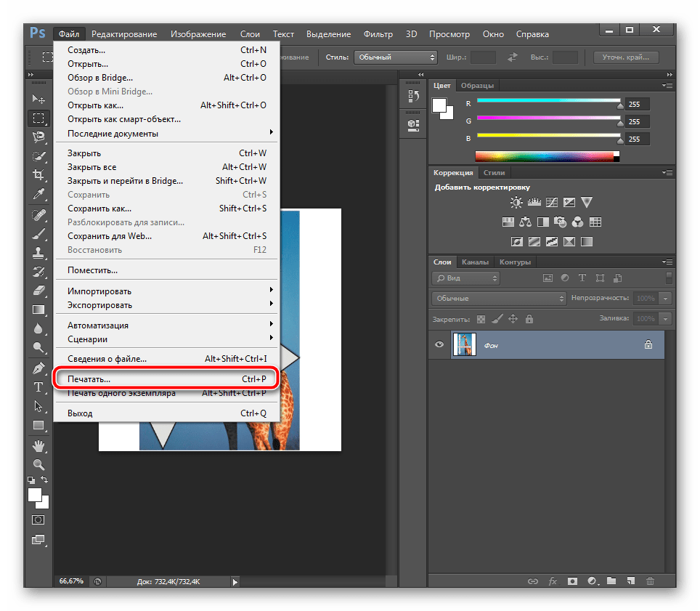Expand the Последние документы submenu
The height and width of the screenshot is (611, 700).
coord(168,133)
